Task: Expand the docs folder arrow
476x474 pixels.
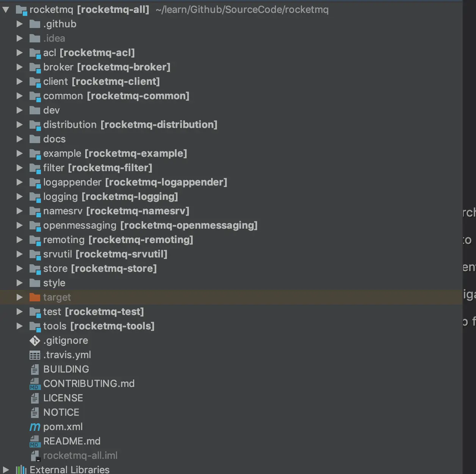Action: point(20,139)
